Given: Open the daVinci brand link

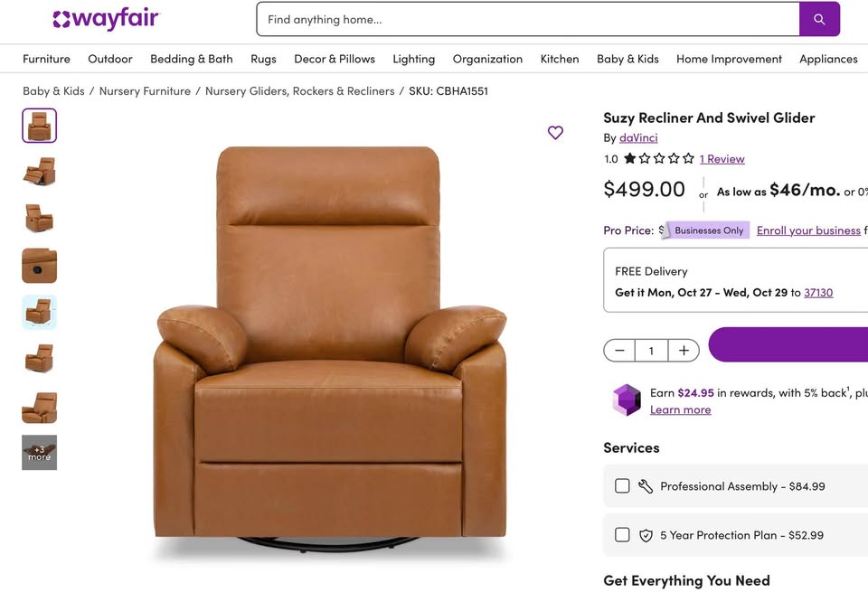Looking at the screenshot, I should (x=638, y=138).
